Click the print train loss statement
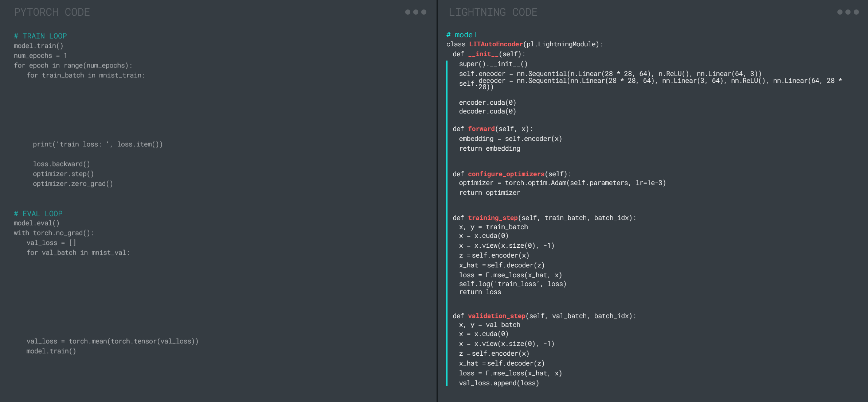The image size is (868, 402). (x=98, y=144)
